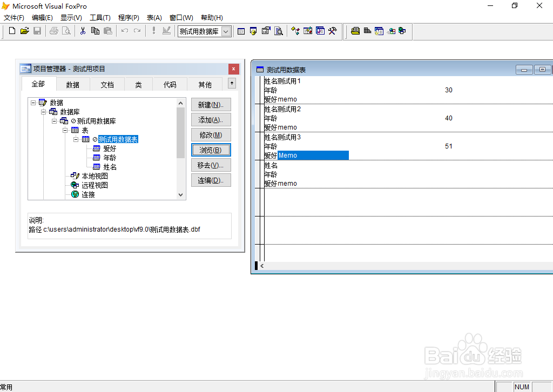The height and width of the screenshot is (392, 553).
Task: Click the Print icon in toolbar
Action: point(54,31)
